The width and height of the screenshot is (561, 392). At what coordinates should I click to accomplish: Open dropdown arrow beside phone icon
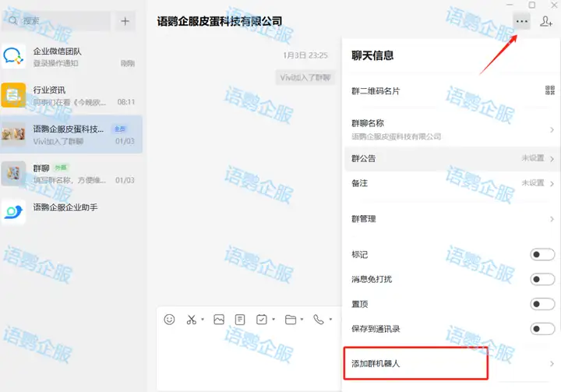(x=330, y=320)
